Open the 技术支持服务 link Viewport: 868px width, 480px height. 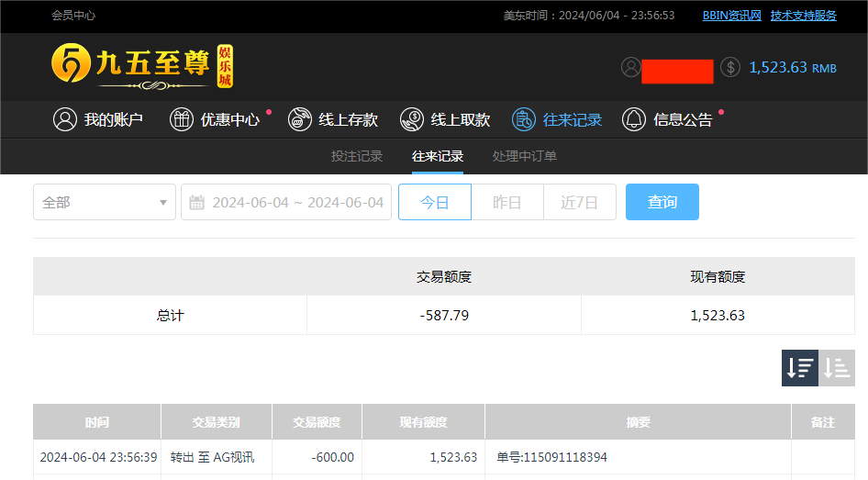pyautogui.click(x=803, y=16)
